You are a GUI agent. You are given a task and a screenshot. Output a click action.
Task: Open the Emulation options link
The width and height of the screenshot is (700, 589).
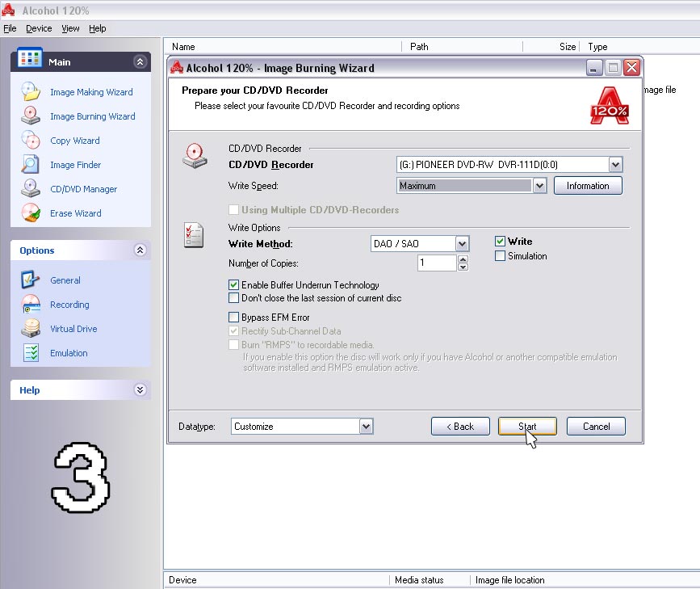coord(69,353)
